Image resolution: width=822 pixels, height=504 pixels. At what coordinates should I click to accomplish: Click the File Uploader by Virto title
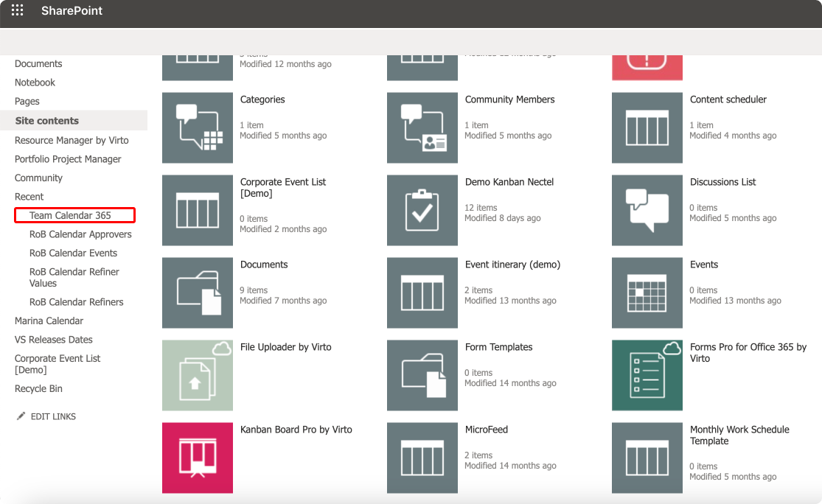(x=286, y=347)
